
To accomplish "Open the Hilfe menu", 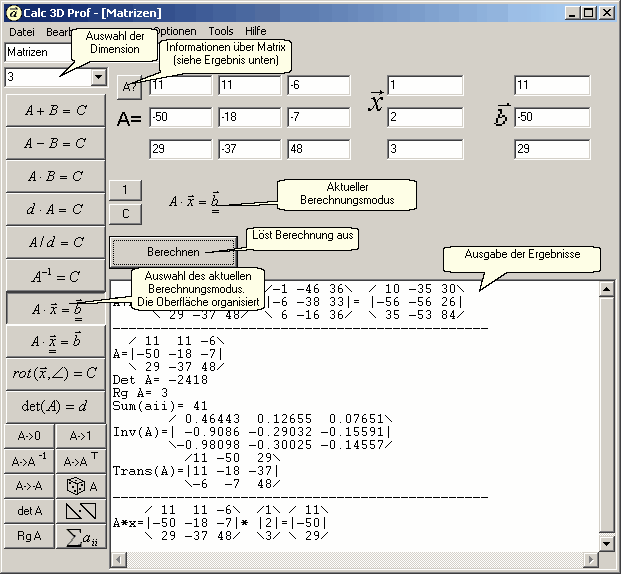I will click(255, 32).
